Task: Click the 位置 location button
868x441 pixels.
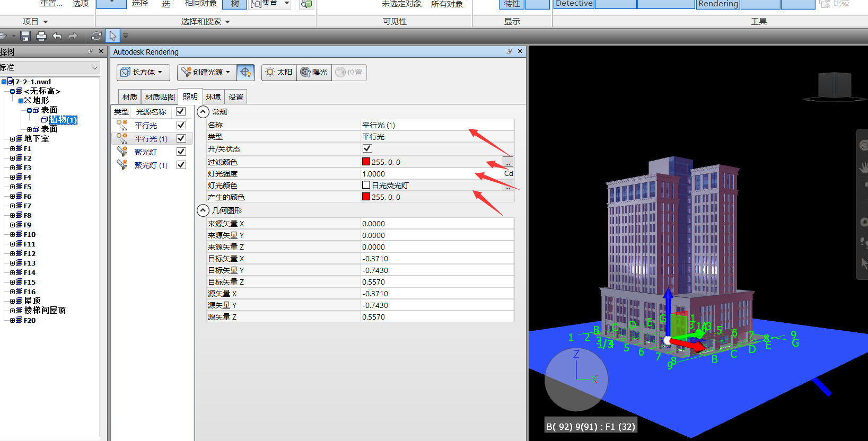Action: [349, 72]
